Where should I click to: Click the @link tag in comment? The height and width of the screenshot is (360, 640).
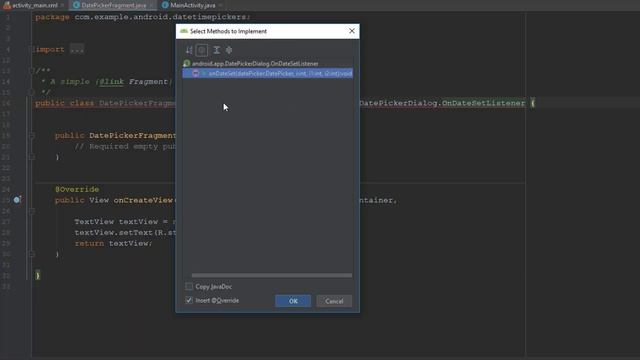[x=111, y=82]
